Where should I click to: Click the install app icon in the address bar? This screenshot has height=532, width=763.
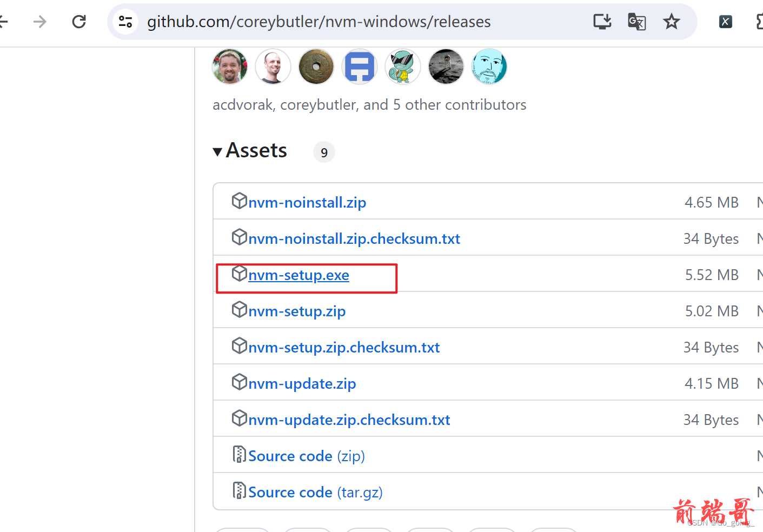click(602, 22)
